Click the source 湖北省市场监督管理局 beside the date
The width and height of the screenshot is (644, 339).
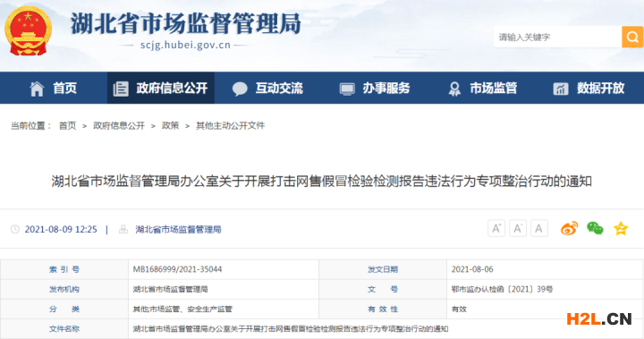[x=178, y=229]
